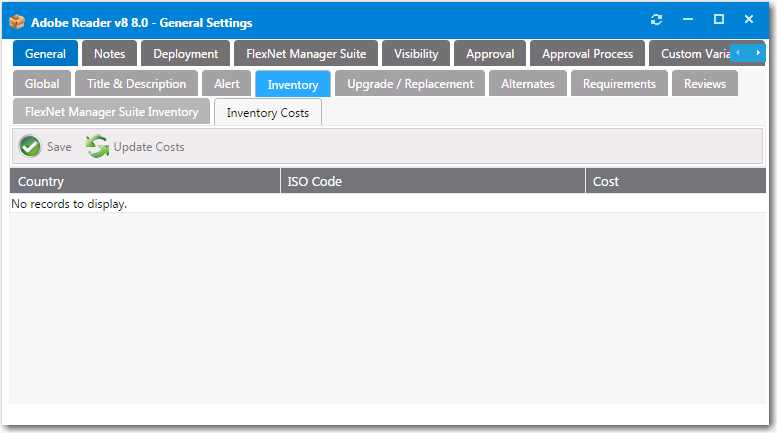Click the ISO Code column header

point(432,181)
